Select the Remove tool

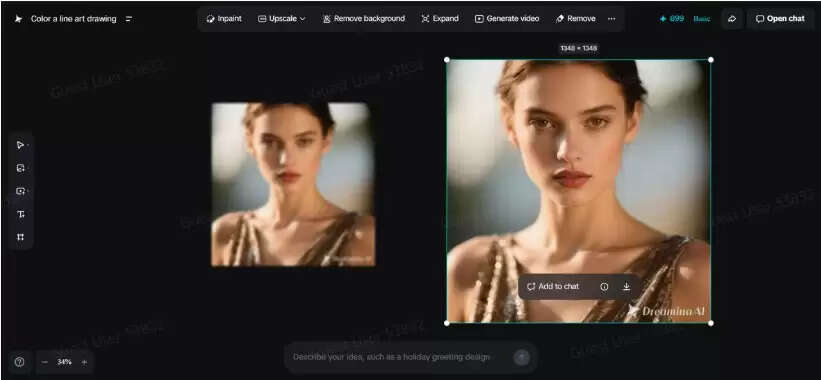coord(575,18)
